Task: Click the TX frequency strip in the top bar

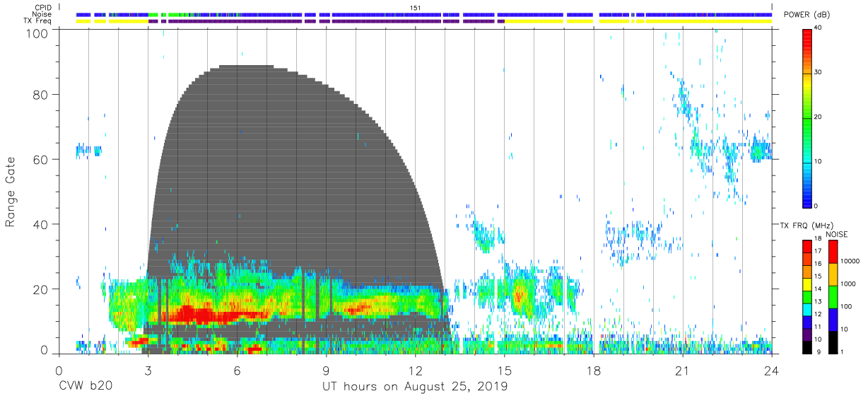Action: tap(423, 21)
